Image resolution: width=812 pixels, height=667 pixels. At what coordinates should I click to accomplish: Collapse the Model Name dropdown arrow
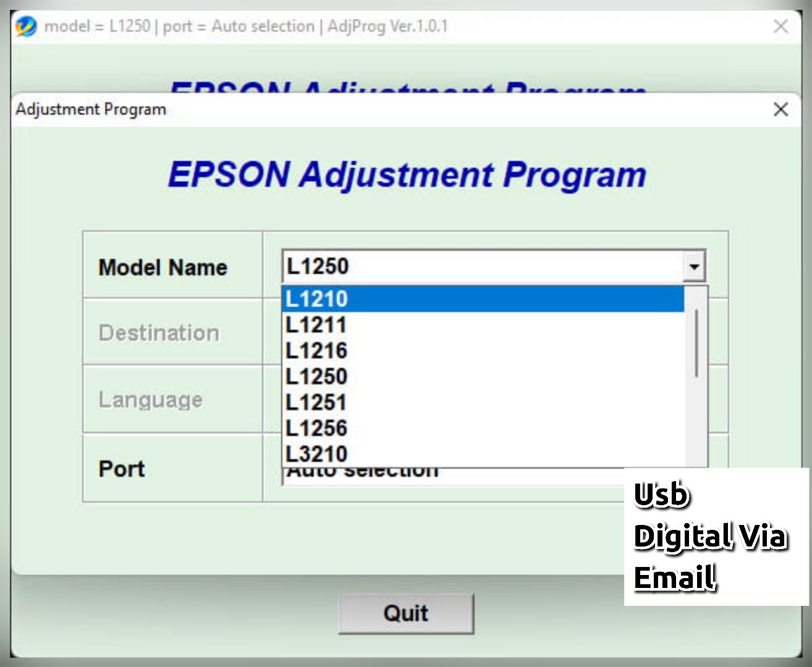coord(694,267)
